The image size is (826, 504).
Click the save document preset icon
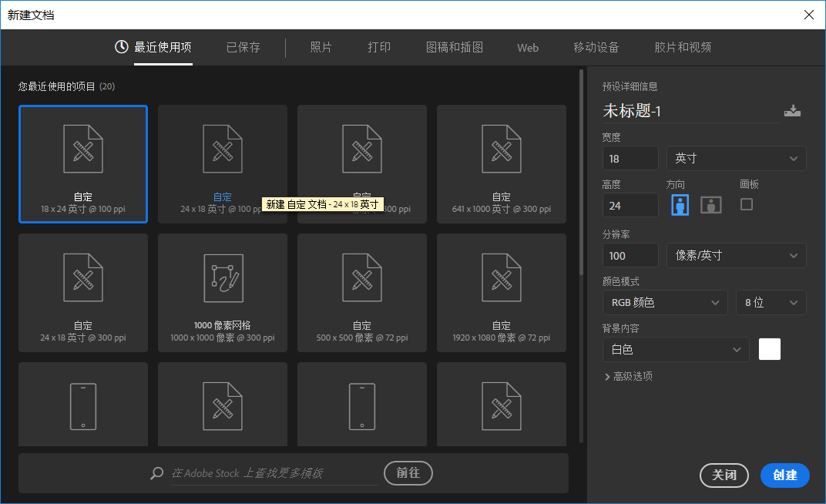[792, 111]
